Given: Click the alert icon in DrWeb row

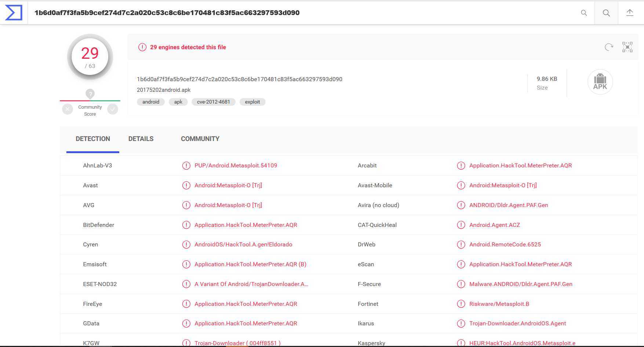Looking at the screenshot, I should (x=461, y=245).
